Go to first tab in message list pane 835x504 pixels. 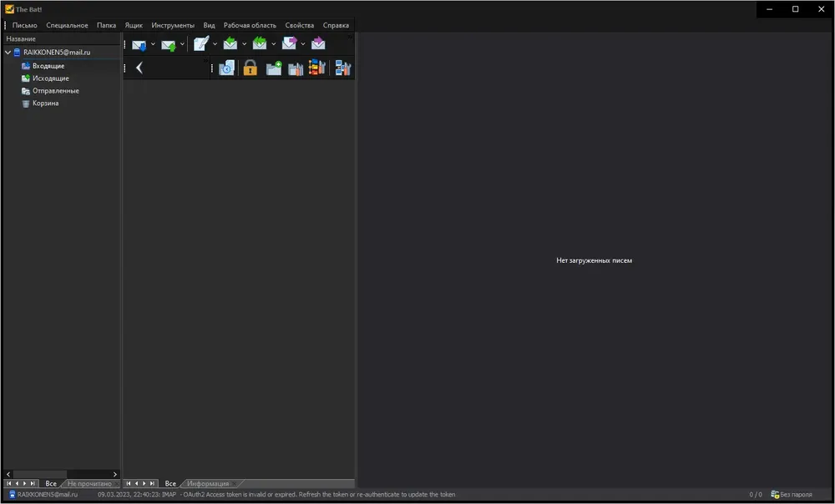pos(129,483)
